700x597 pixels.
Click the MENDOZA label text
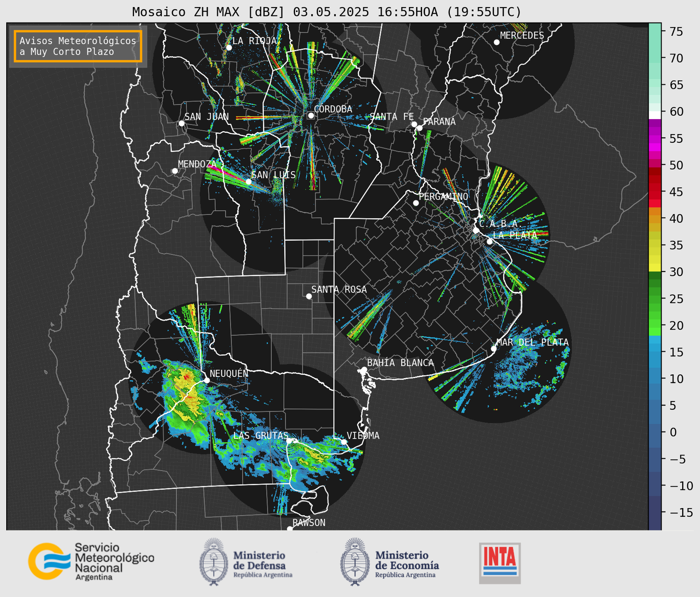pos(197,164)
